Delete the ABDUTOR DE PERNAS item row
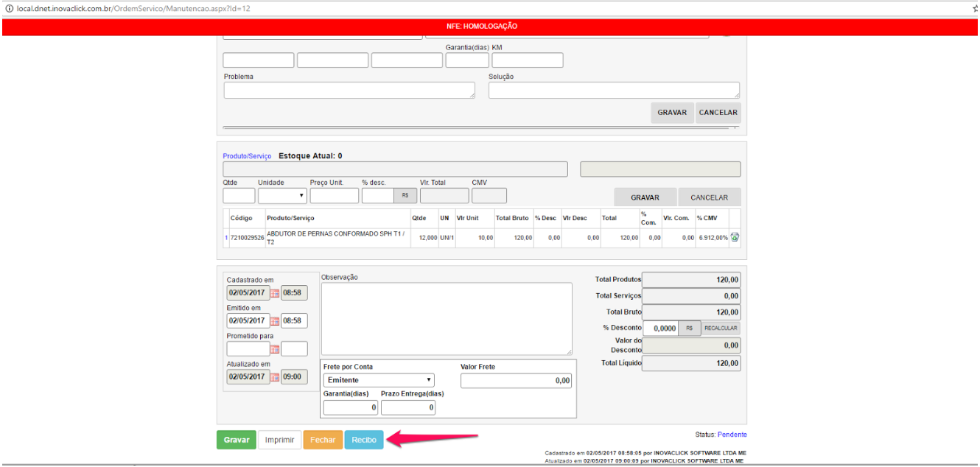This screenshot has width=980, height=467. tap(735, 238)
